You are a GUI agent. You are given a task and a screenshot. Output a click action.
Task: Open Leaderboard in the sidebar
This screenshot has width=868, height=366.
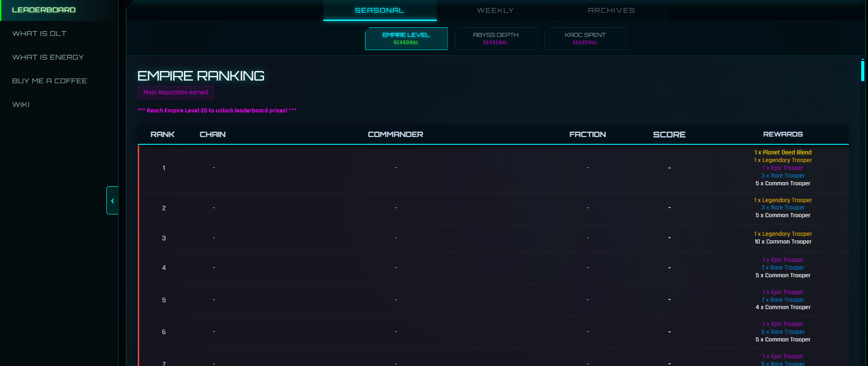(44, 10)
